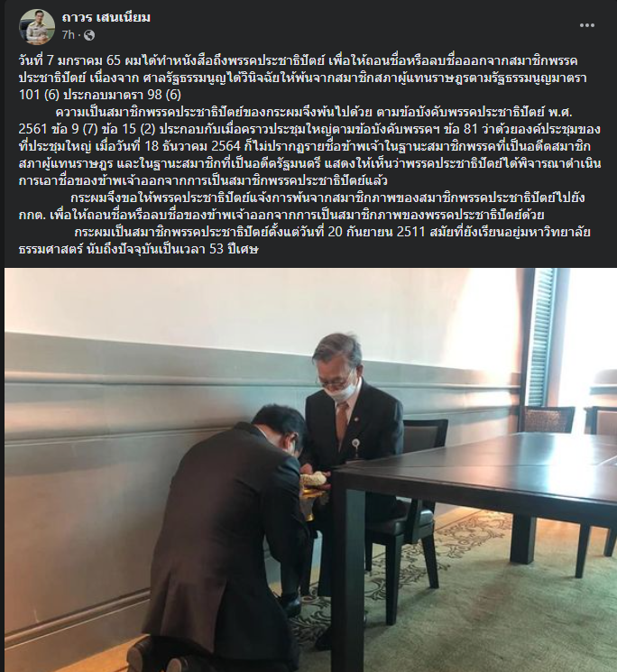Screen dimensions: 617x672
Task: Click text line ending 53 ปีเศษ
Action: point(138,249)
